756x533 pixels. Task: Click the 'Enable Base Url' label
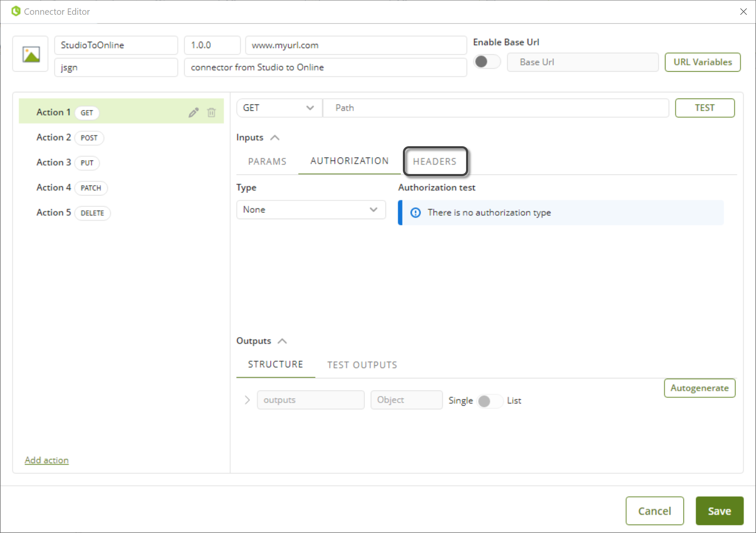[x=506, y=42]
